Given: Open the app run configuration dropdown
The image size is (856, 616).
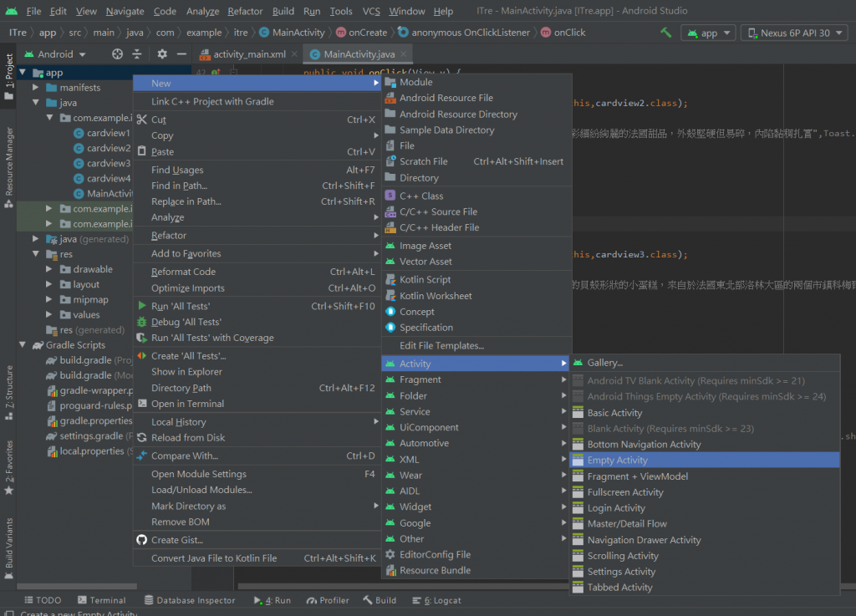Looking at the screenshot, I should coord(709,33).
